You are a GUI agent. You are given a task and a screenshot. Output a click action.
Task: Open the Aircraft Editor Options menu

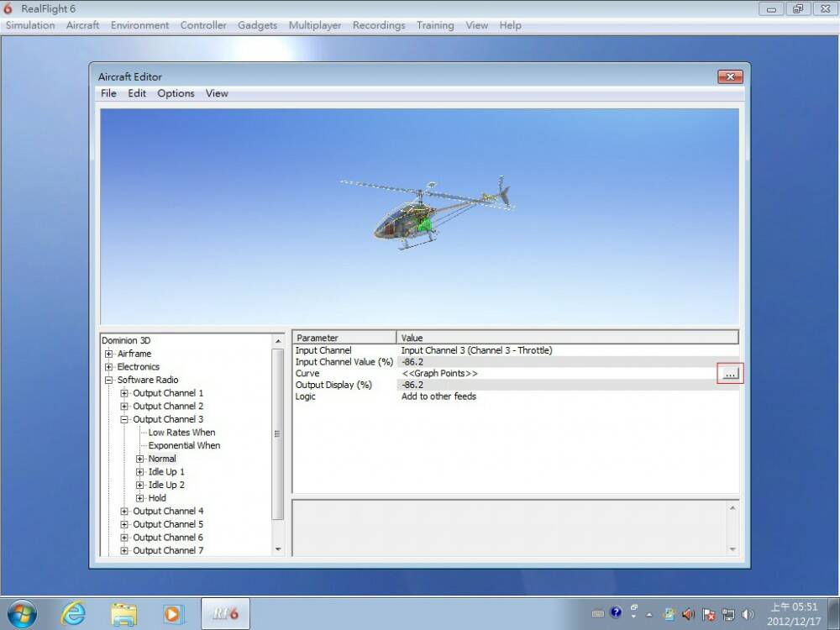176,93
